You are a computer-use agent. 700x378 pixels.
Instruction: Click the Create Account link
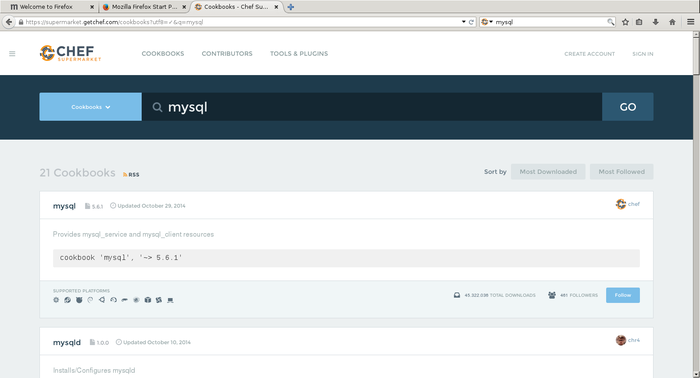590,54
